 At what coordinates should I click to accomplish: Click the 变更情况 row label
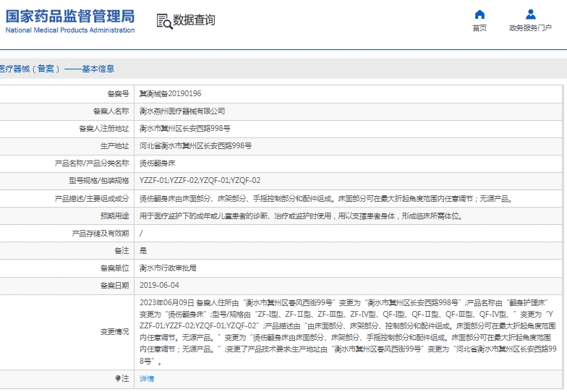[114, 331]
